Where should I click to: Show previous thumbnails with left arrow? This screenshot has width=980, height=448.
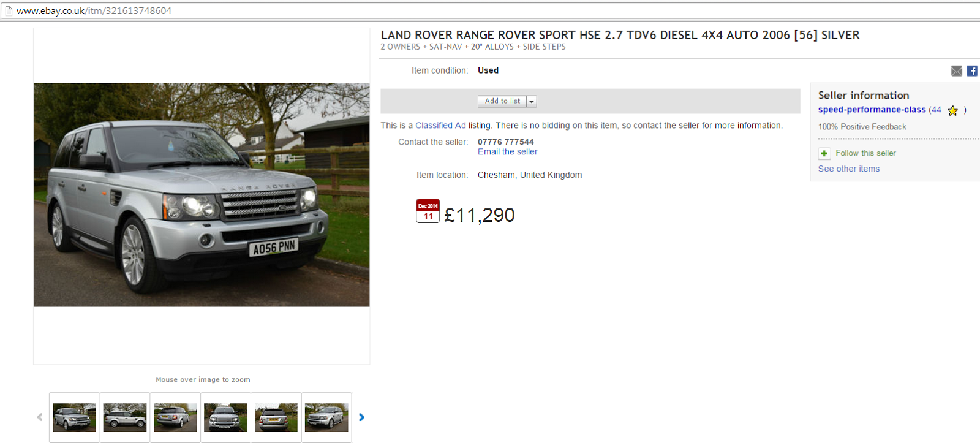(40, 417)
